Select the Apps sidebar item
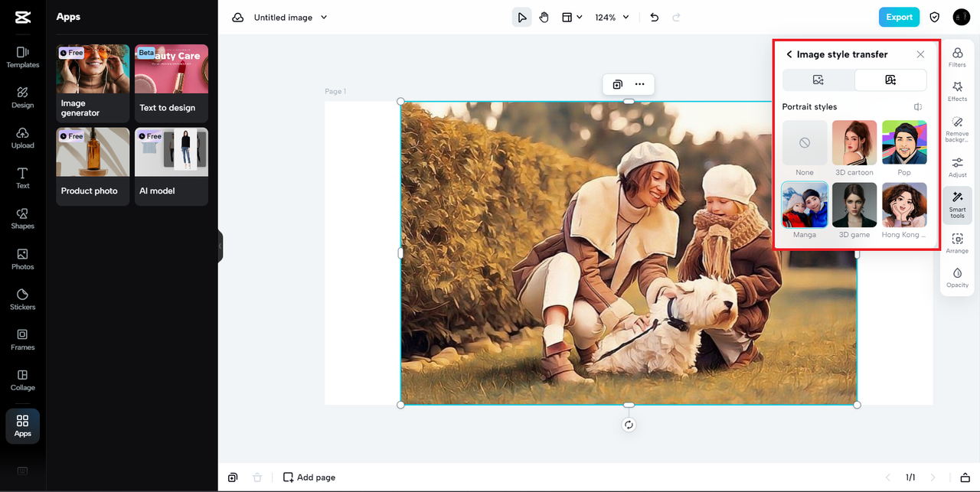This screenshot has height=492, width=980. tap(22, 426)
